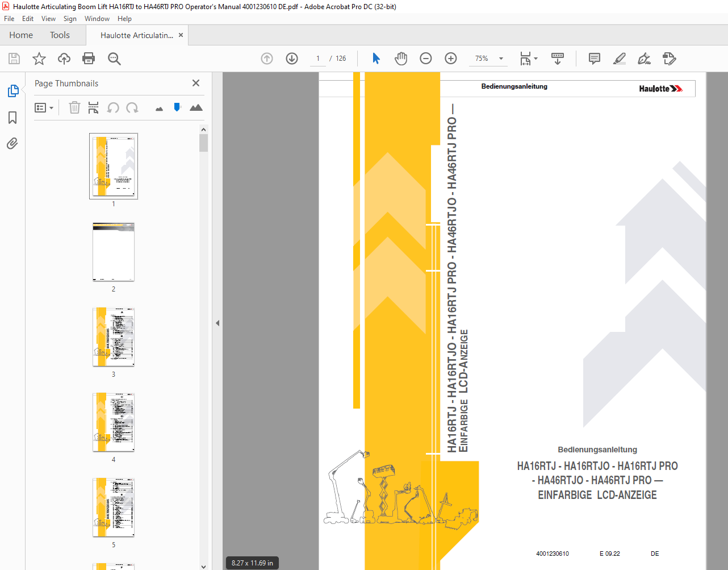Open the Sign menu

pos(70,19)
